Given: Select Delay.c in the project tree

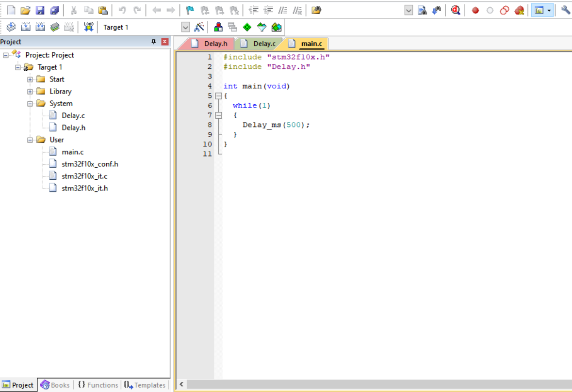Looking at the screenshot, I should click(x=73, y=115).
